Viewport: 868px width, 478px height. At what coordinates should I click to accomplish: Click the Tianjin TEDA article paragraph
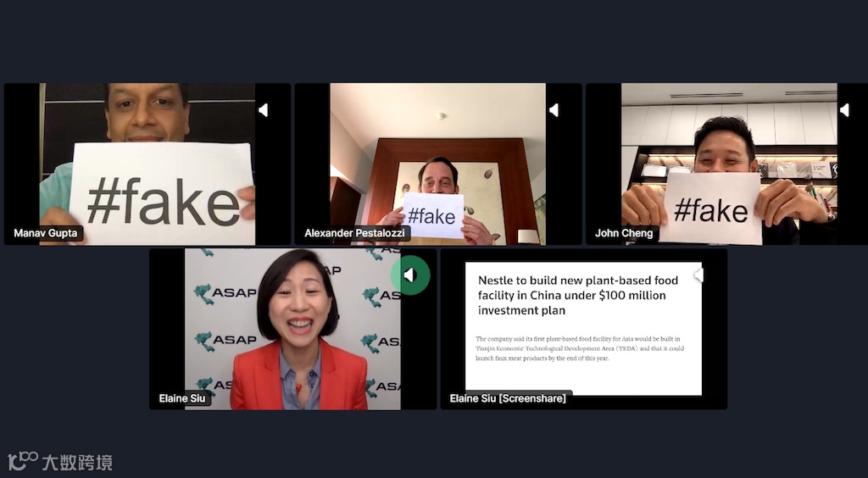pyautogui.click(x=580, y=348)
